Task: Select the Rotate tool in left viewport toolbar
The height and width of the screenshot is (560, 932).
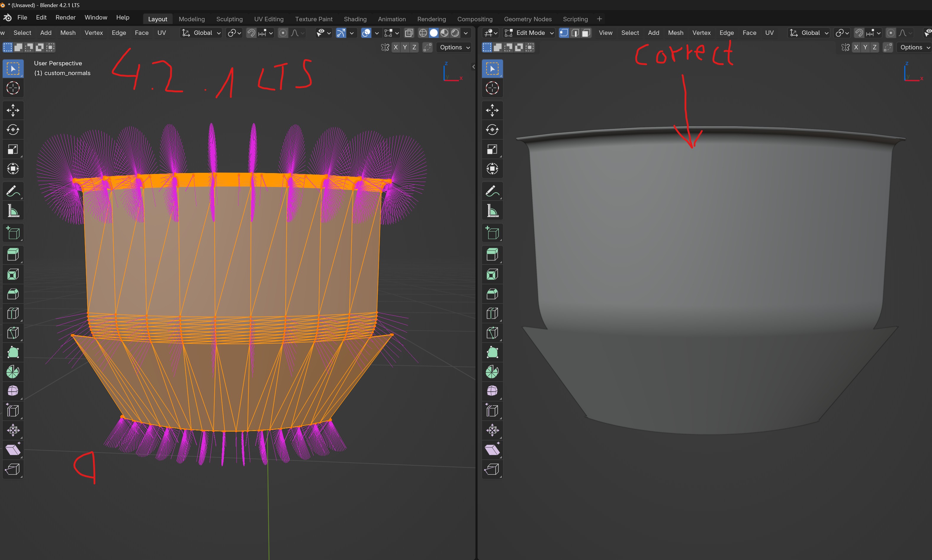Action: click(13, 130)
